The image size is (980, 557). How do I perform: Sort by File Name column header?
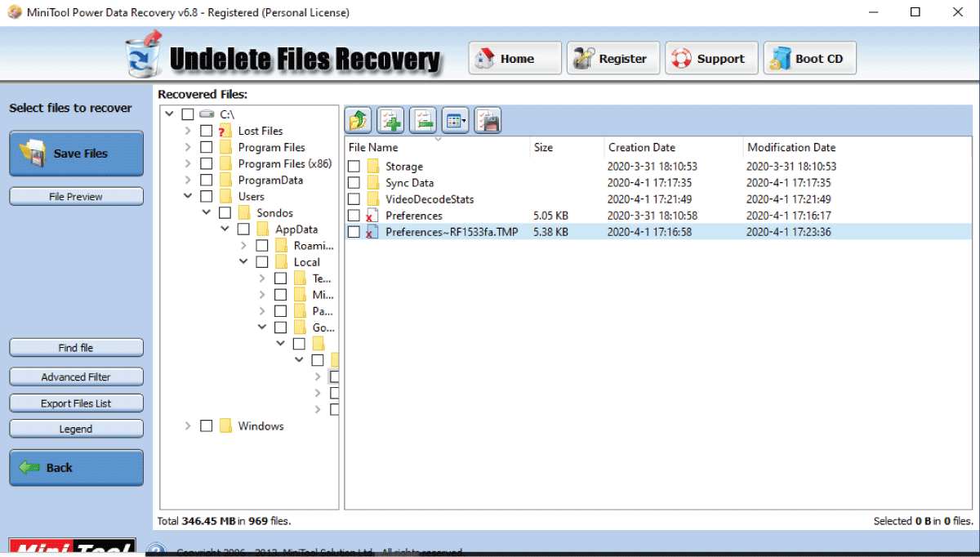point(437,147)
